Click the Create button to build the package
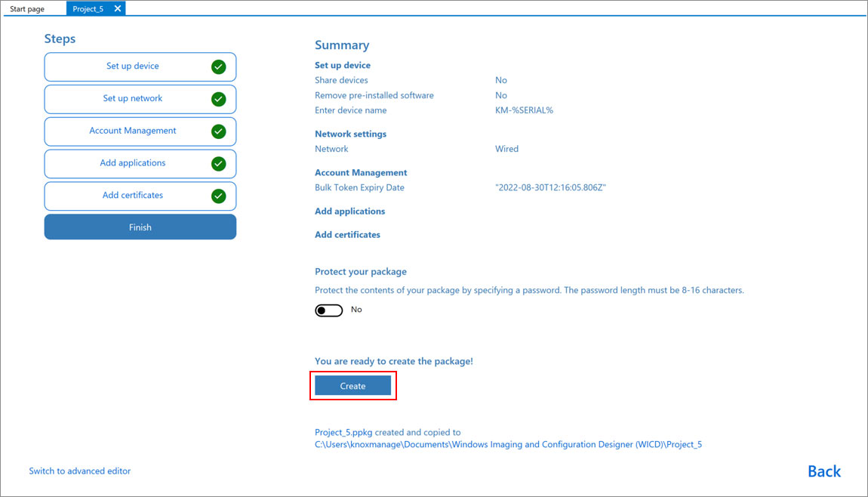868x497 pixels. (x=352, y=385)
